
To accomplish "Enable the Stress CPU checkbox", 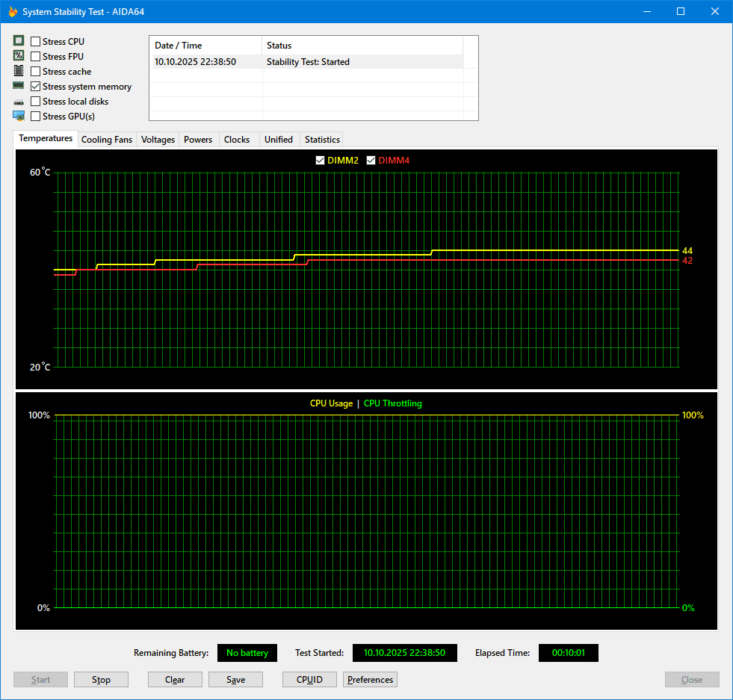I will pyautogui.click(x=34, y=41).
